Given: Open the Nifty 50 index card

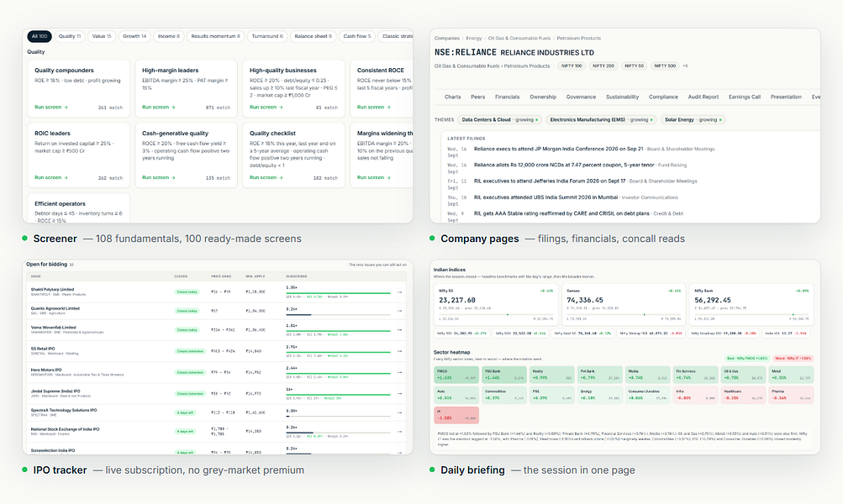Looking at the screenshot, I should tap(496, 305).
